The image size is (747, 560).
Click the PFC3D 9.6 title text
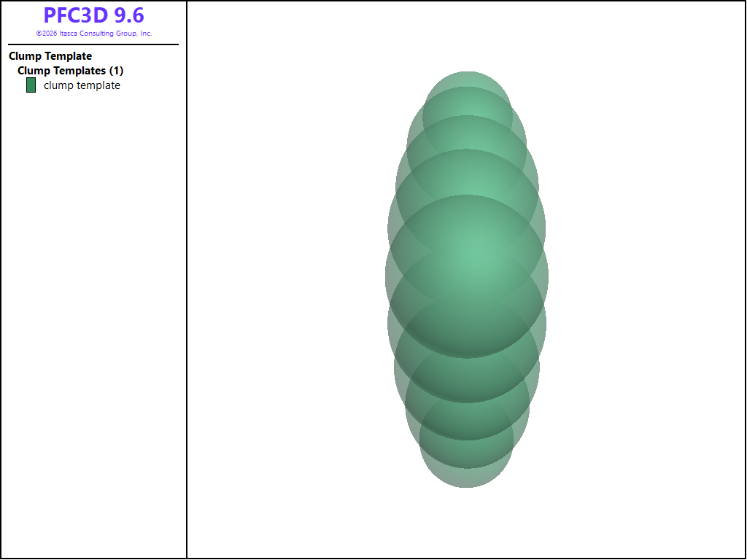tap(93, 15)
